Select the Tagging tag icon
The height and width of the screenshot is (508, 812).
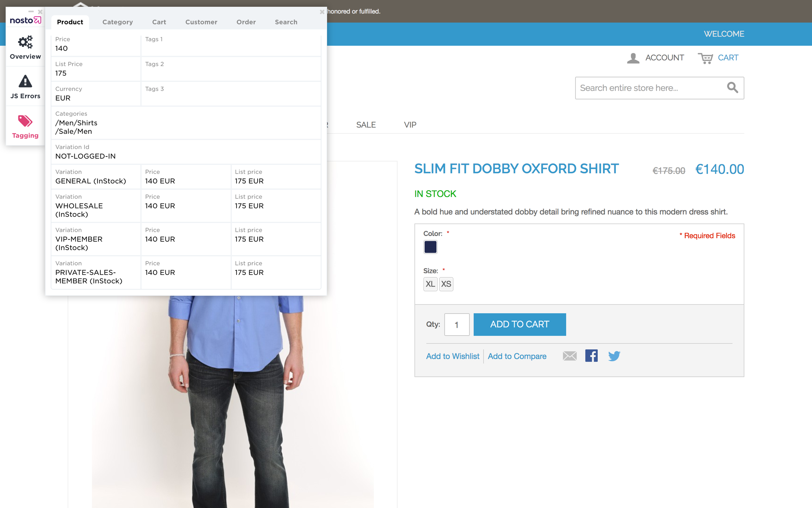(x=25, y=121)
